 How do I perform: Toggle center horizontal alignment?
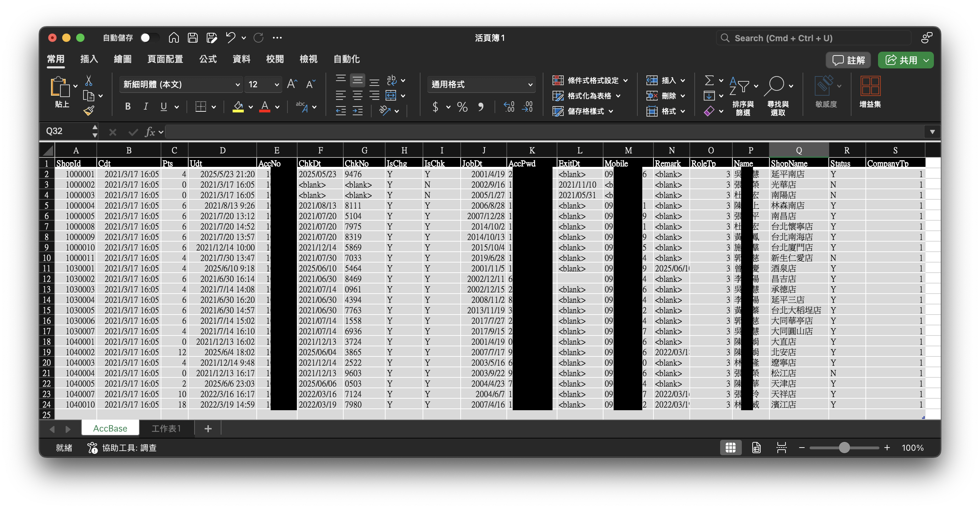pyautogui.click(x=358, y=95)
